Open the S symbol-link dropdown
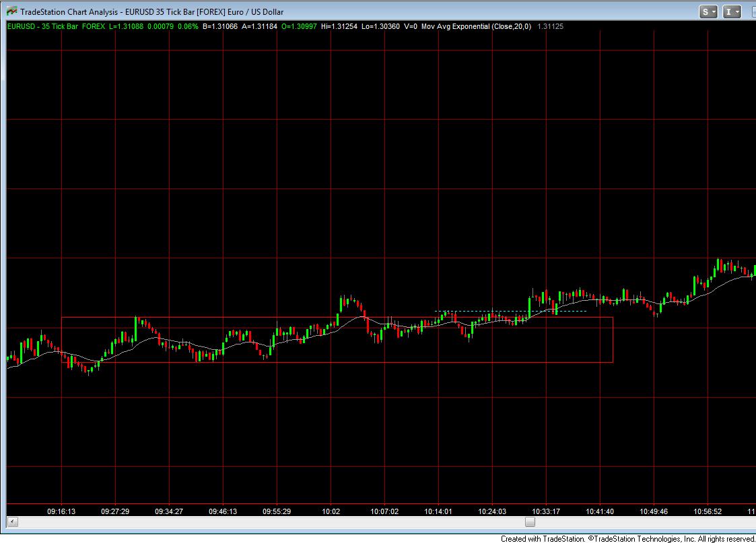The height and width of the screenshot is (543, 756). (708, 12)
